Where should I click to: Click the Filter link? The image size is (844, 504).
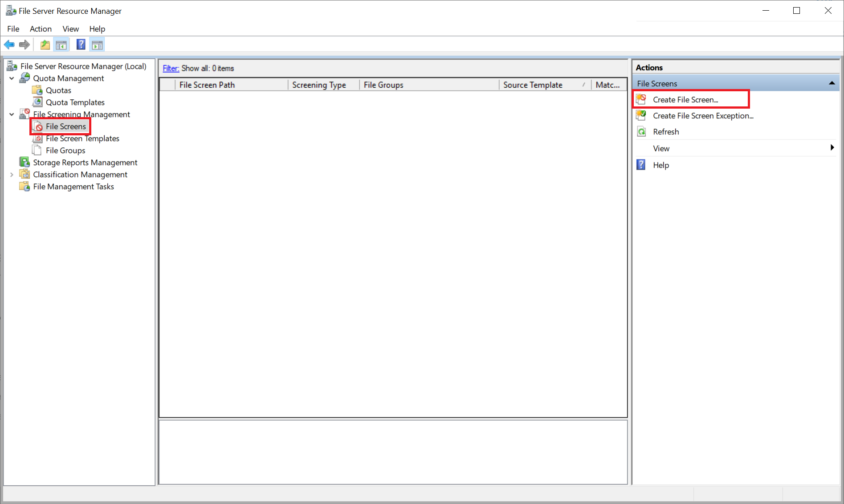pyautogui.click(x=171, y=68)
